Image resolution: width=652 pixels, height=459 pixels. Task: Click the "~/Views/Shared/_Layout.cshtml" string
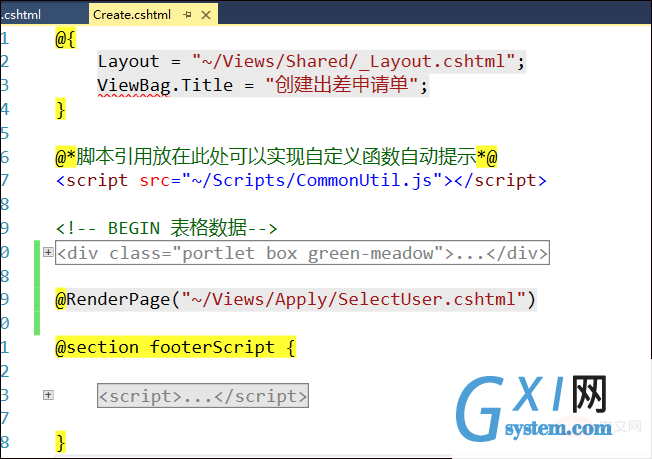click(x=354, y=62)
